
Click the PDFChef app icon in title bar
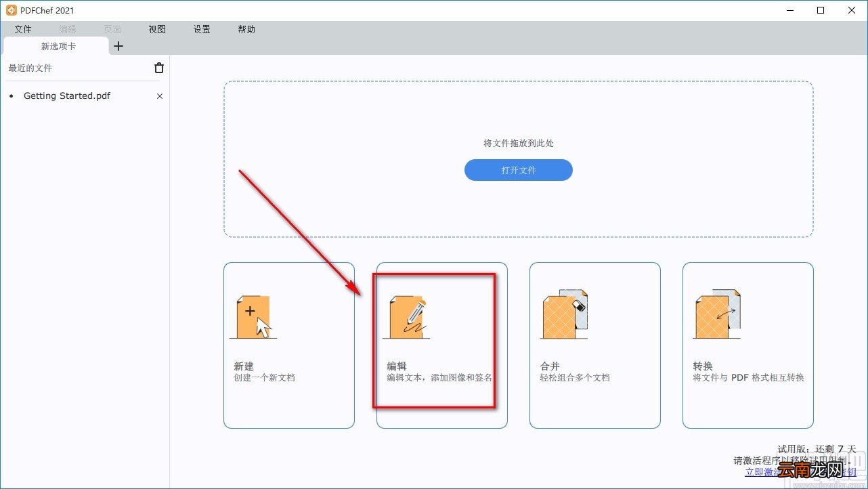pyautogui.click(x=12, y=10)
